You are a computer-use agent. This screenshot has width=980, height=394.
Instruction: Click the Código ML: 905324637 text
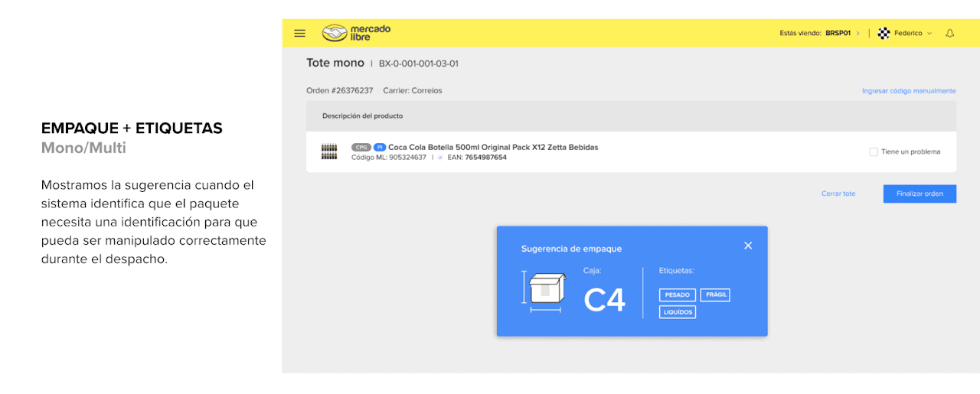tap(389, 158)
